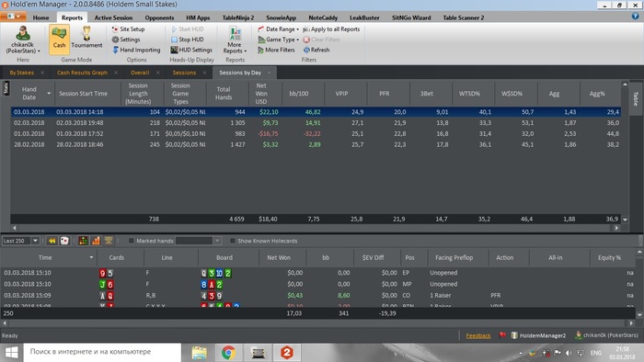Click the sessions table scroll-down arrow
This screenshot has width=644, height=362.
click(x=625, y=220)
